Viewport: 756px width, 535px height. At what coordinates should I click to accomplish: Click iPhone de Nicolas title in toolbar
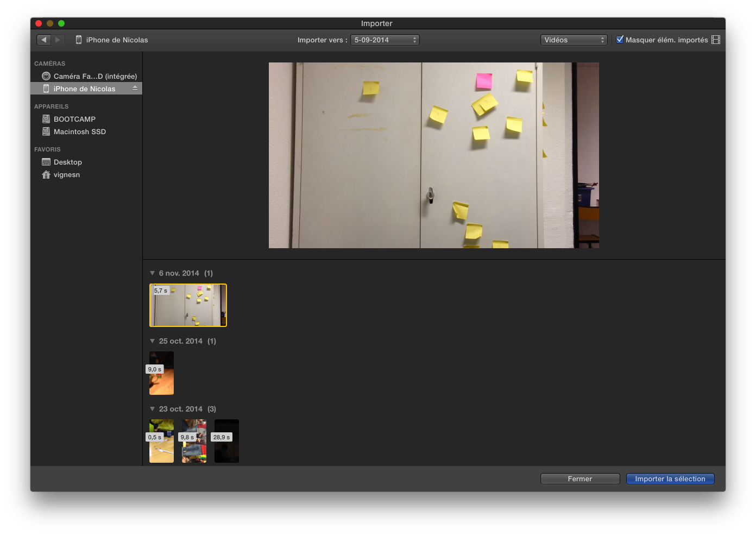tap(117, 40)
